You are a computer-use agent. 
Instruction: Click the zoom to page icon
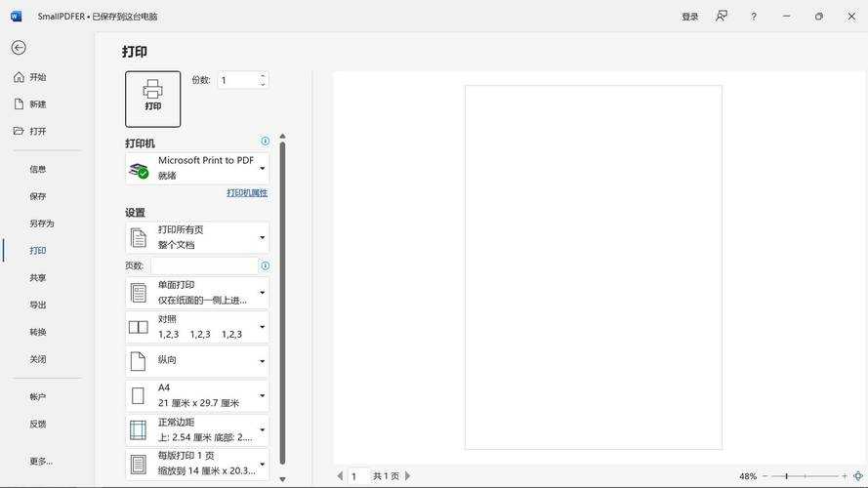click(857, 476)
